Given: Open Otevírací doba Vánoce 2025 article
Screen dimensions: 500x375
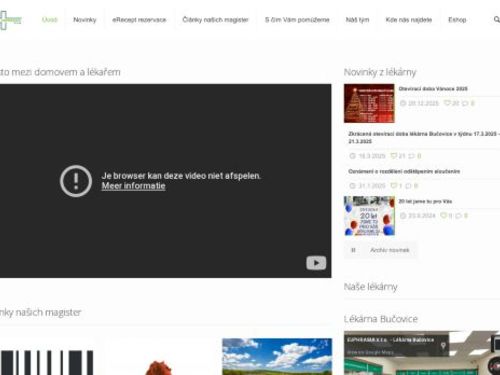Looking at the screenshot, I should click(433, 89).
